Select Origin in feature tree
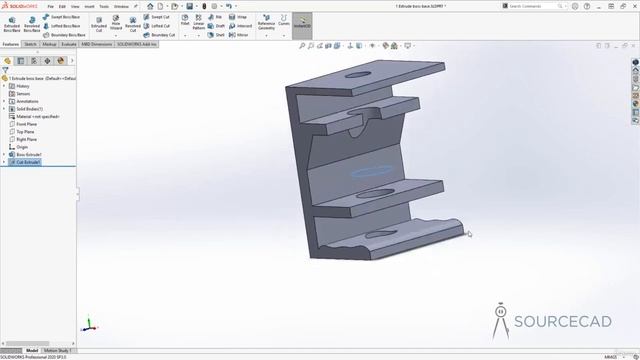Screen dimensions: 640x360 tap(18, 147)
